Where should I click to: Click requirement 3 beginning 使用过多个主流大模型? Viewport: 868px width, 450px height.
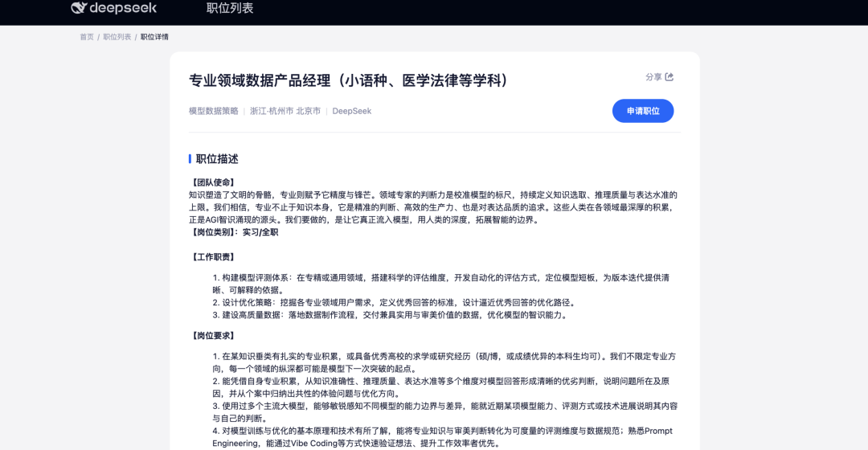click(445, 412)
